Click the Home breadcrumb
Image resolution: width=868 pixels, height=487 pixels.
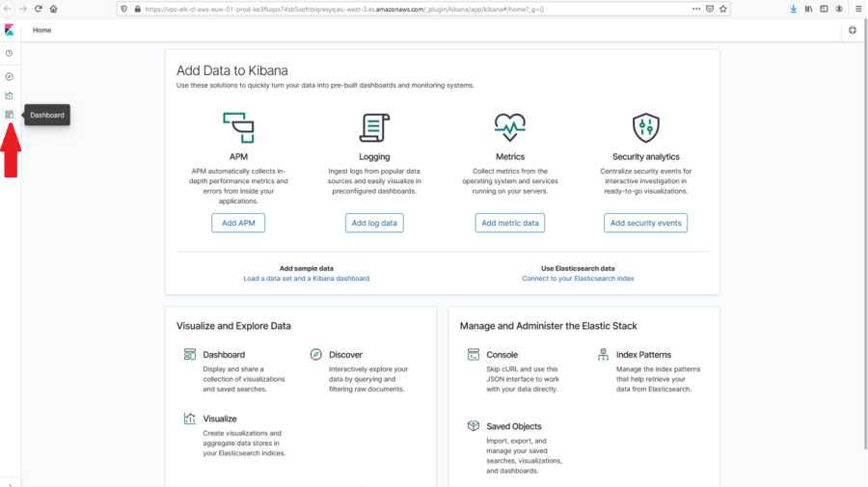coord(42,30)
